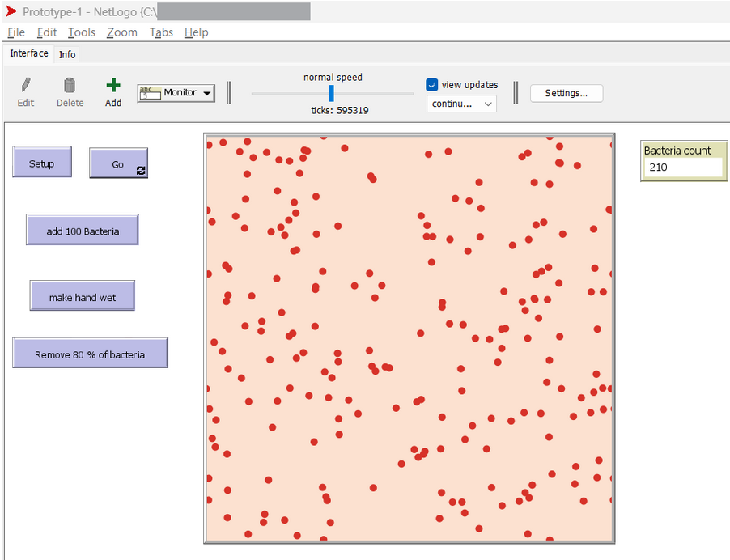730x560 pixels.
Task: Select the Interface tab
Action: [x=29, y=53]
